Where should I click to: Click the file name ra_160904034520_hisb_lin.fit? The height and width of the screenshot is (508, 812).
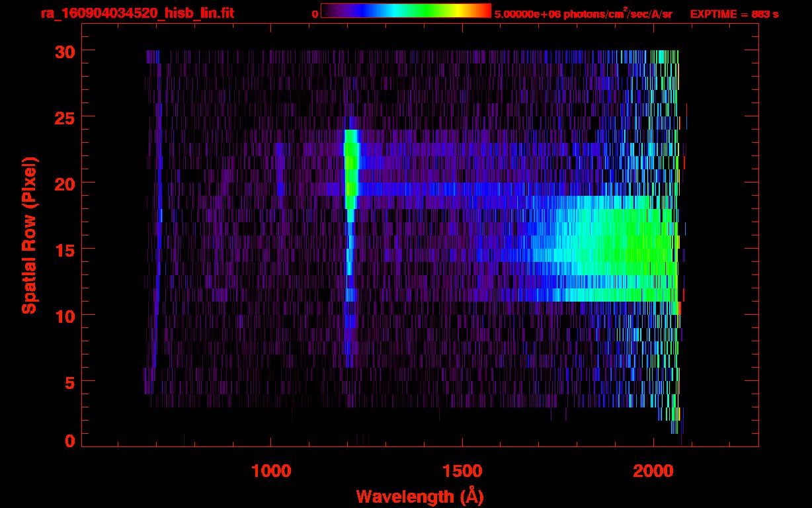click(x=136, y=13)
